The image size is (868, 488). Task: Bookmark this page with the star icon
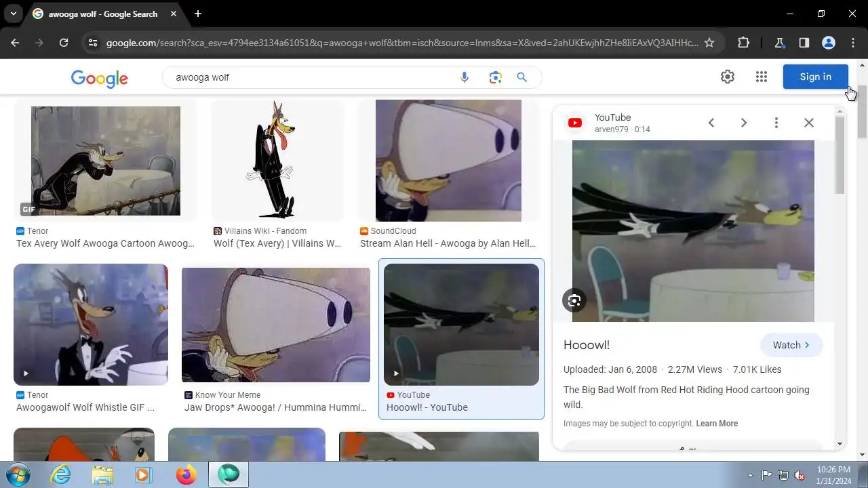709,43
